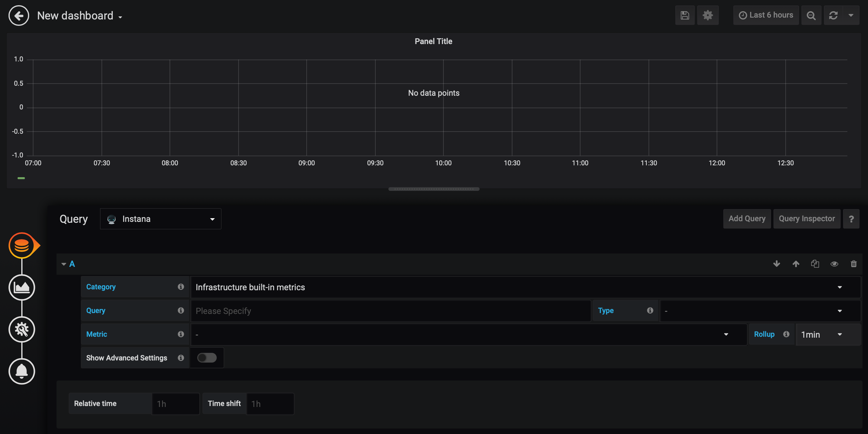The image size is (868, 434).
Task: Click the Rollup label
Action: 764,334
